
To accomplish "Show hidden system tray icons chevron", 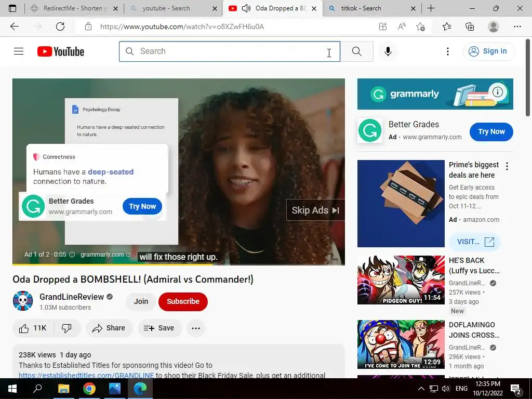I will click(x=421, y=389).
